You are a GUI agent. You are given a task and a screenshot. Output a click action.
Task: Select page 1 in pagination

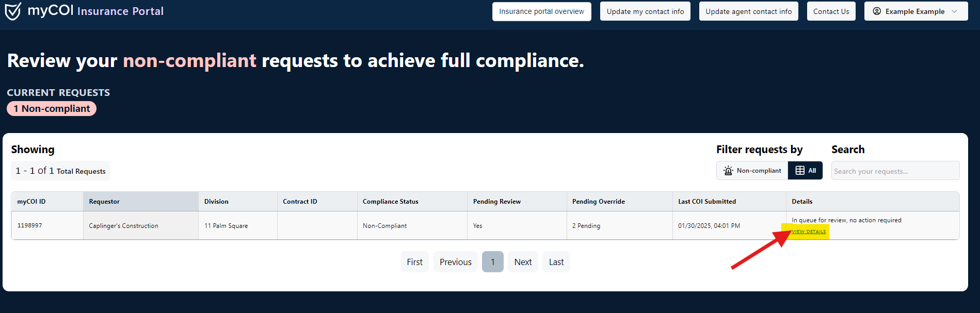click(492, 262)
